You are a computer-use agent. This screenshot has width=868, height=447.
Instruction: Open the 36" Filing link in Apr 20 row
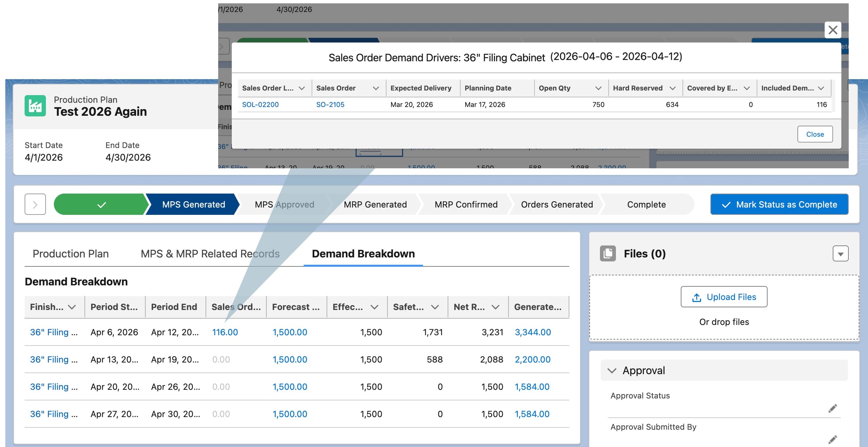click(x=54, y=387)
